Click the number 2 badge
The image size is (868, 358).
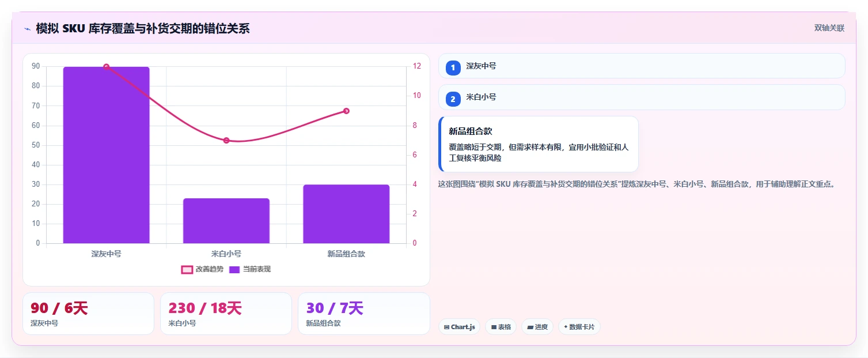point(453,99)
